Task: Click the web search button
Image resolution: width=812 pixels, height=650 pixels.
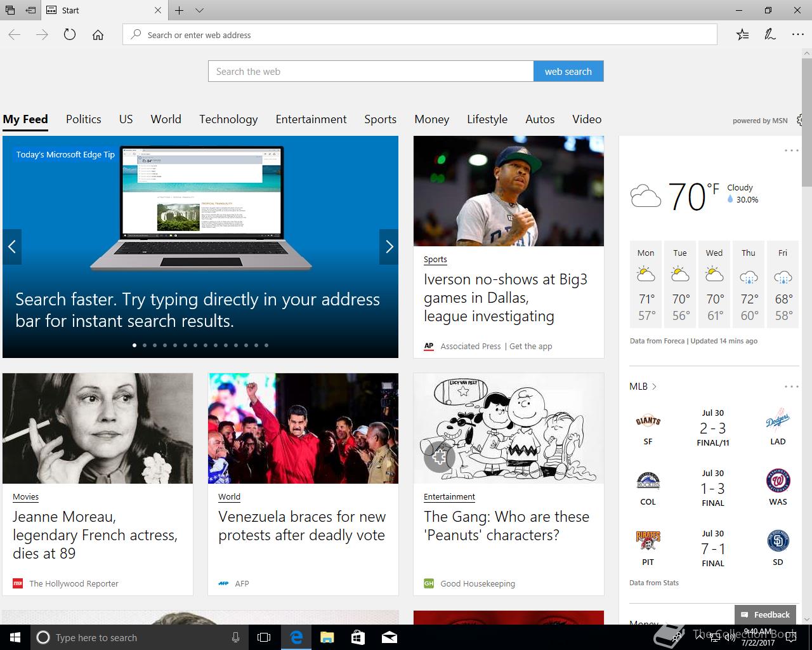Action: [x=568, y=71]
